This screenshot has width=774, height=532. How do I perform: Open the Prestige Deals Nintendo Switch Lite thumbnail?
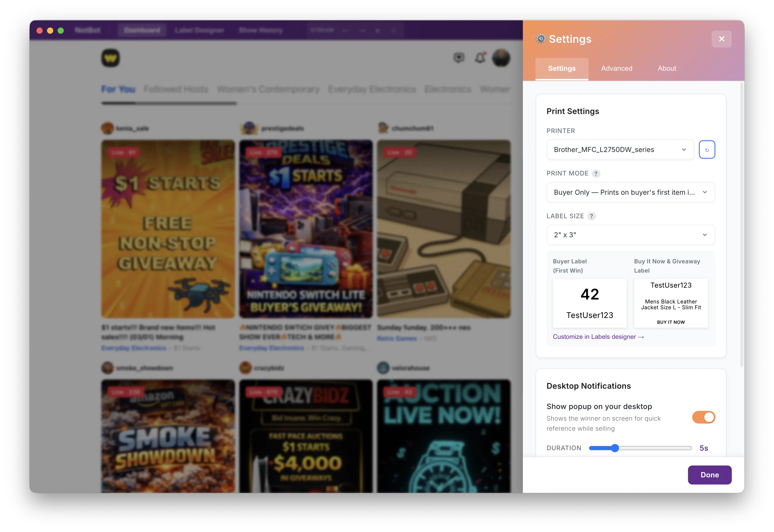tap(306, 229)
